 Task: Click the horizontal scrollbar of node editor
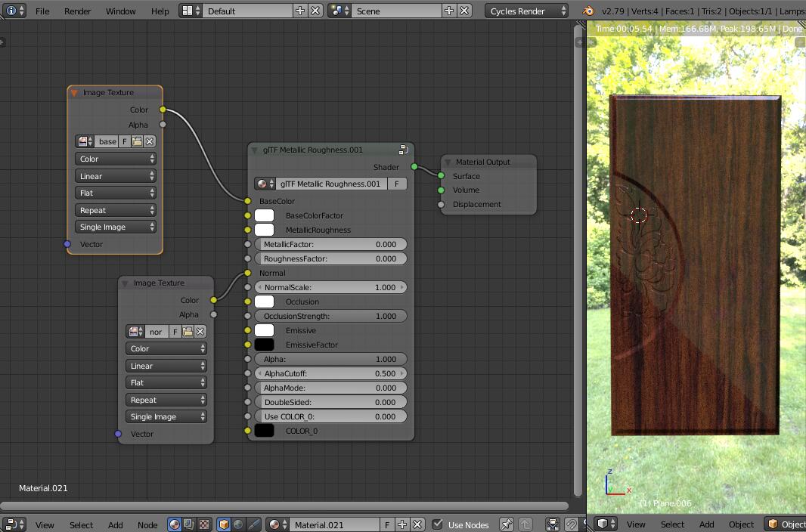(285, 506)
